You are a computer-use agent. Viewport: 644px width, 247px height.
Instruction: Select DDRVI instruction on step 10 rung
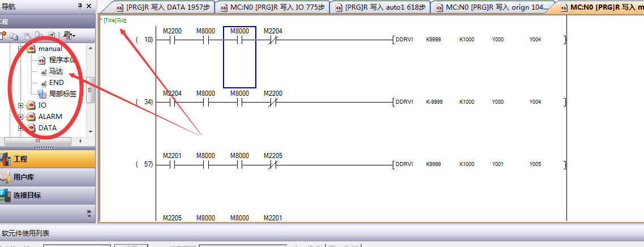click(405, 40)
